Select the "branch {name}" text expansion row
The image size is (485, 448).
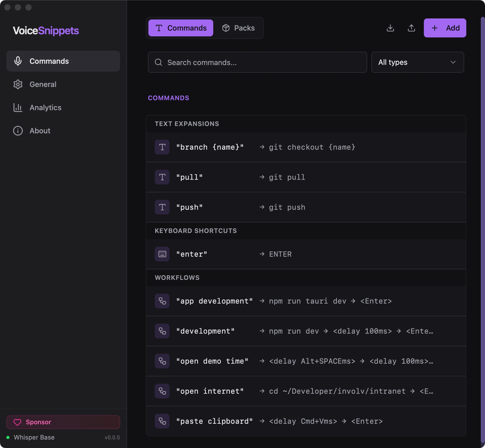(306, 147)
